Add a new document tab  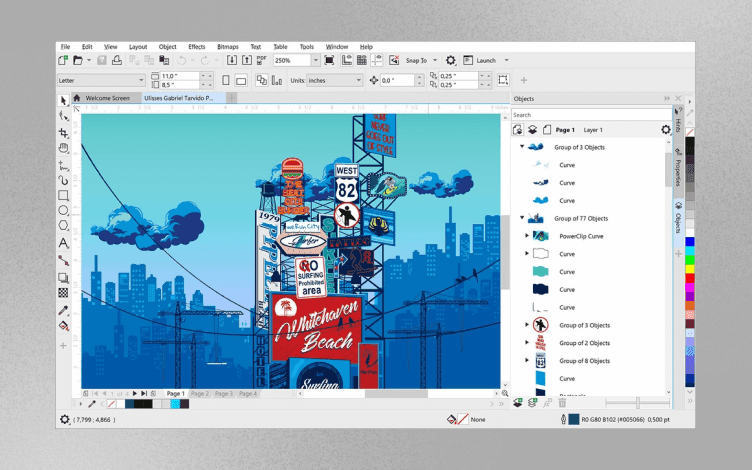pyautogui.click(x=232, y=98)
